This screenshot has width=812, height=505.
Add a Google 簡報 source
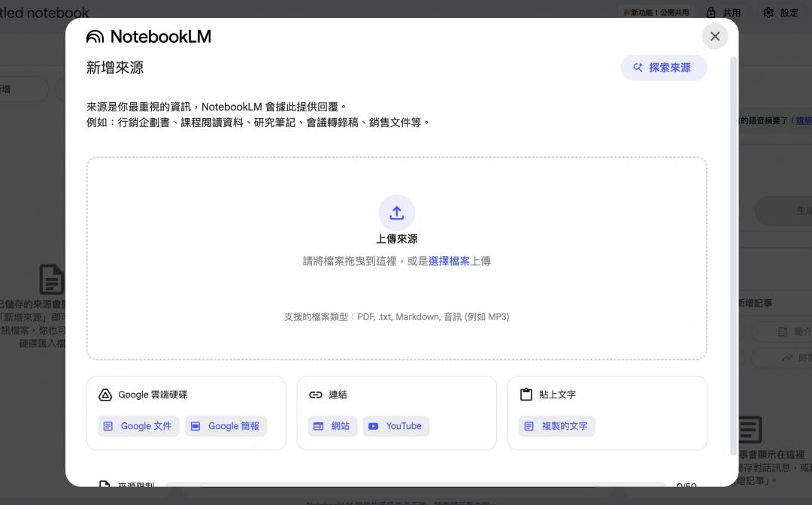[226, 426]
